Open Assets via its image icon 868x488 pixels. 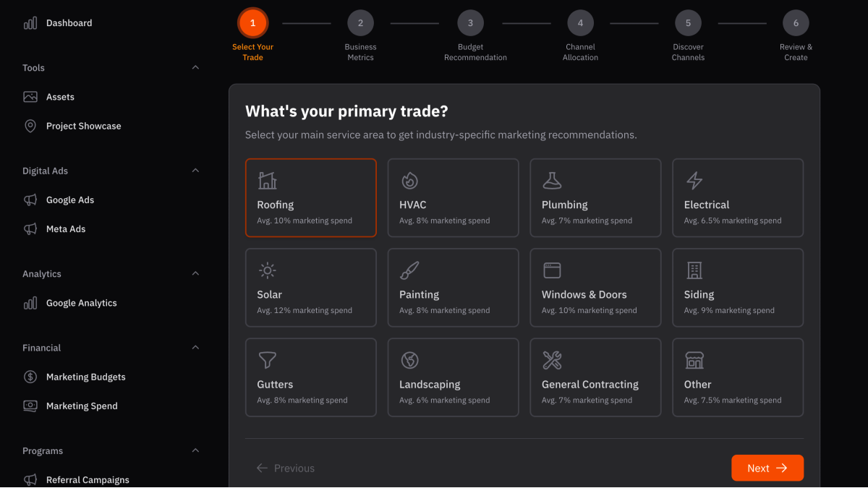coord(30,97)
